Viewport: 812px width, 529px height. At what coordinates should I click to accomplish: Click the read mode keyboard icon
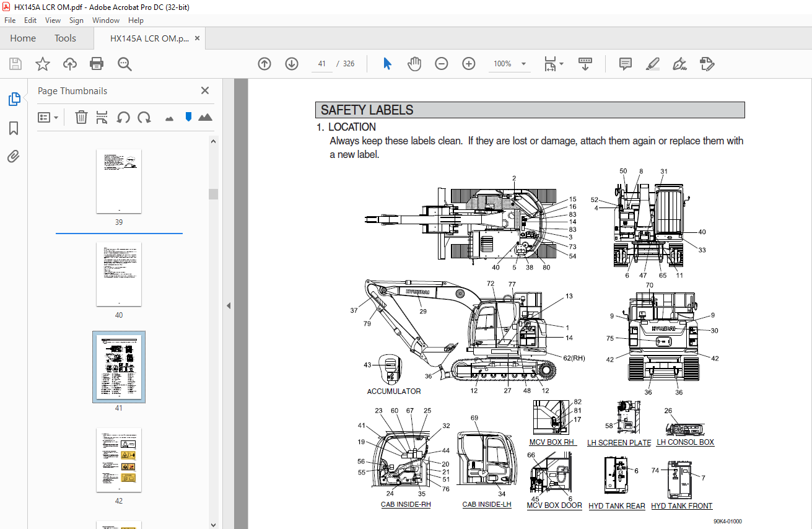(585, 64)
